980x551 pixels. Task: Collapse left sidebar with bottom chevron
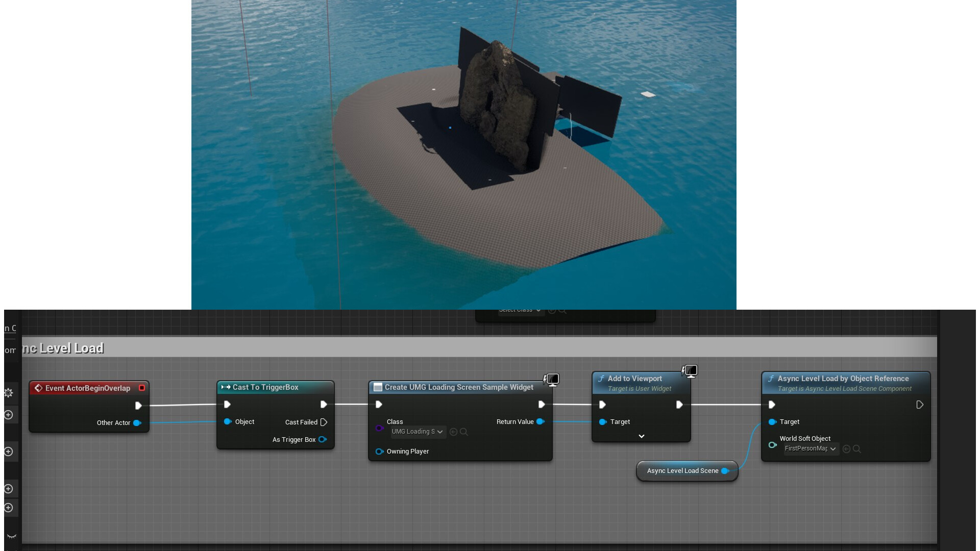12,536
